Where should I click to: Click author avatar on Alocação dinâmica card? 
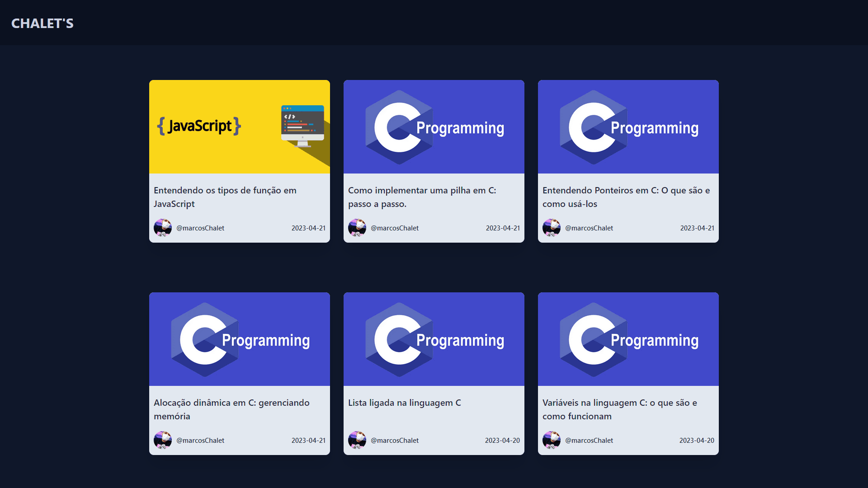(x=163, y=440)
